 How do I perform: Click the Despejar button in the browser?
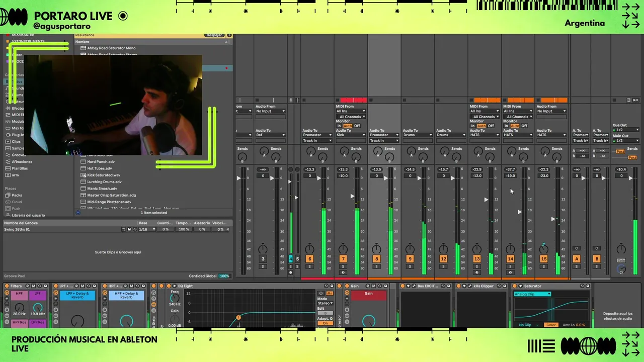(x=214, y=35)
